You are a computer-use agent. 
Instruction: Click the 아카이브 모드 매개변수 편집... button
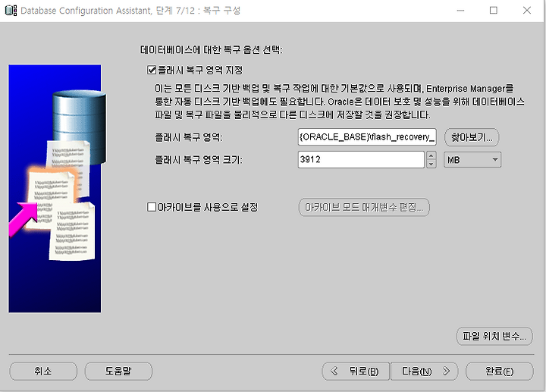point(364,208)
